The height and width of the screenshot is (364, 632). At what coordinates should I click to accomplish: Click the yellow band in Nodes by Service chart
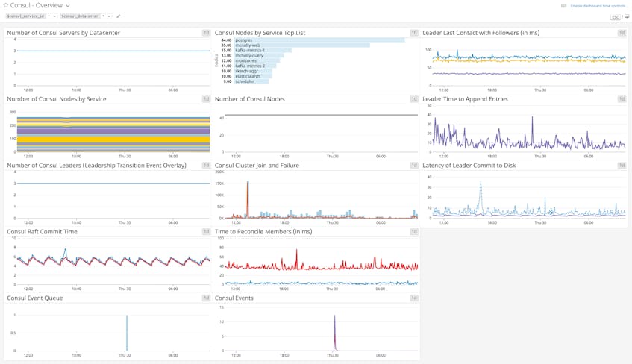pos(112,139)
